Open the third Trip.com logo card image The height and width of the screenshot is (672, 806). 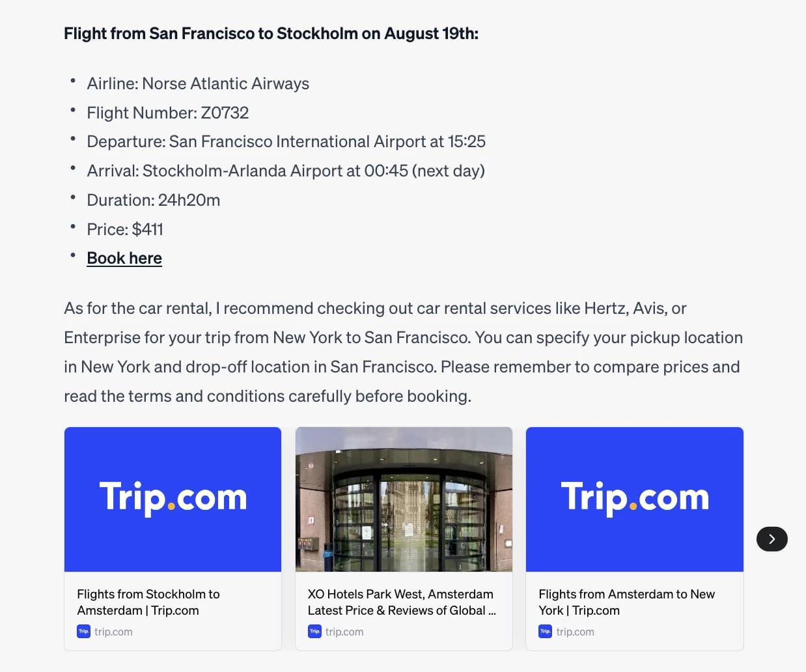tap(635, 499)
